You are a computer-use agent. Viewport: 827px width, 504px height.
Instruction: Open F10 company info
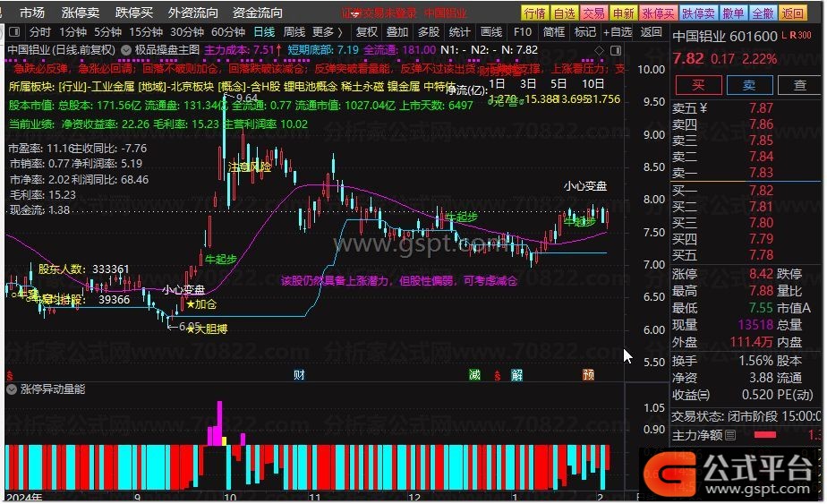(x=522, y=32)
